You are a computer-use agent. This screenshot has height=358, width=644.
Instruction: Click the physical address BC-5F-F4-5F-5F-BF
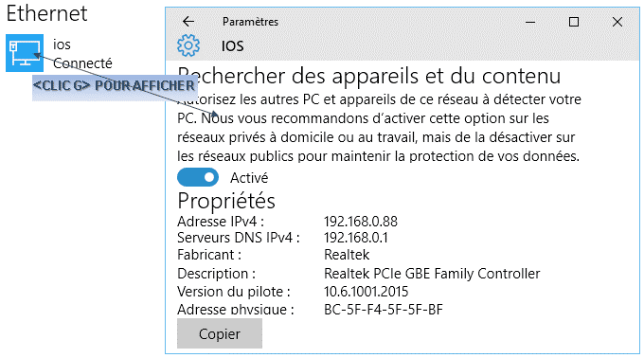click(x=384, y=309)
